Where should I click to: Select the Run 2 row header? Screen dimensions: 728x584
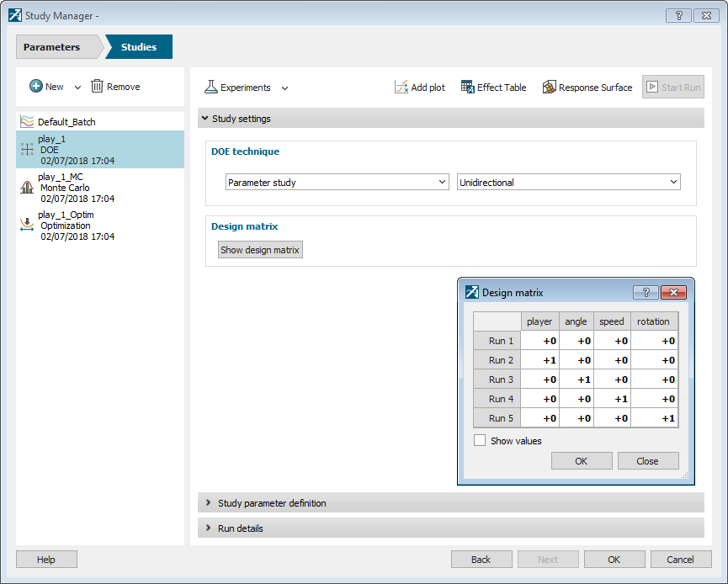(497, 360)
